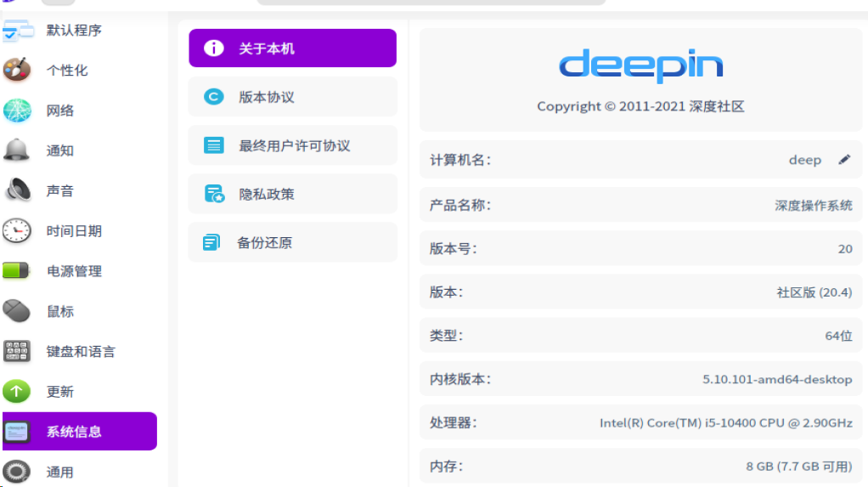Click the version number value 20
Viewport: 868px width, 487px height.
(x=845, y=249)
